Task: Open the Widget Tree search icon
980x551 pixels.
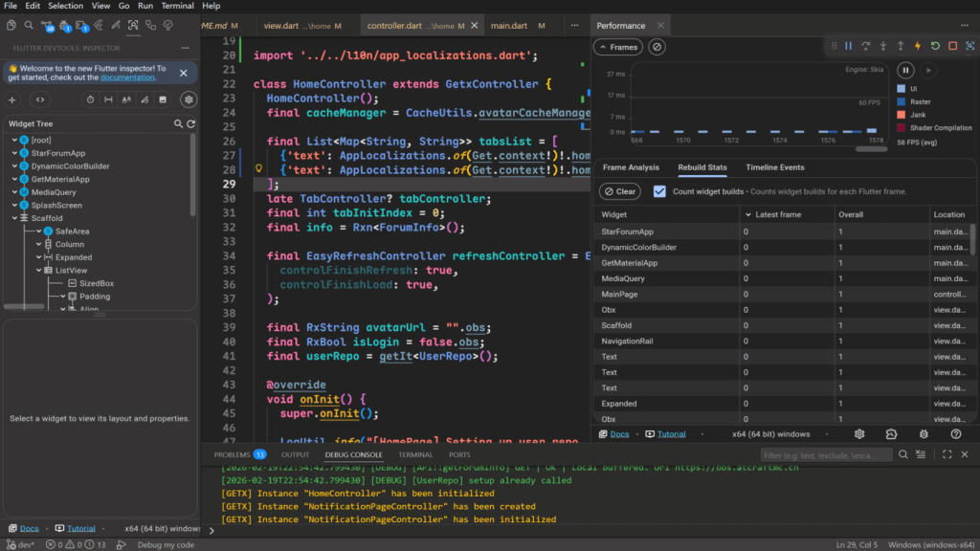Action: pyautogui.click(x=178, y=123)
